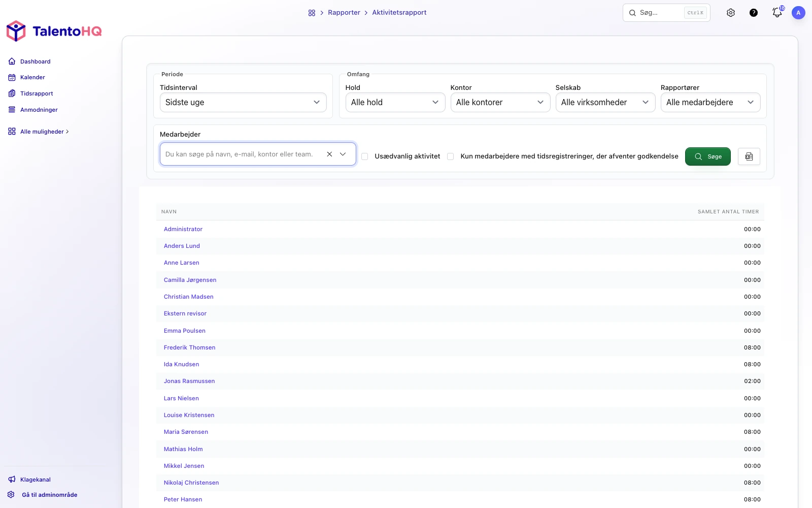
Task: Open Anne Larsen's name link
Action: (x=182, y=263)
